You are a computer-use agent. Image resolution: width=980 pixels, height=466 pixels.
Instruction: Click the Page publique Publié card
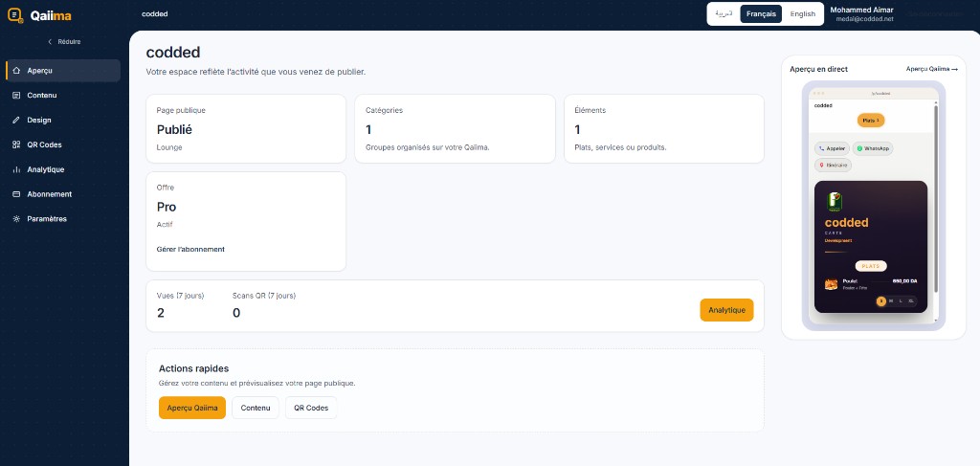coord(246,128)
